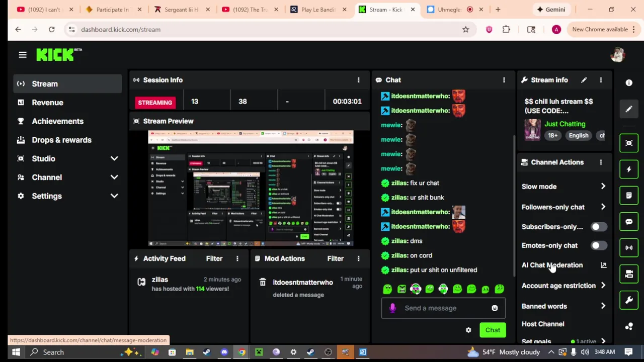Reload the dashboard page
644x362 pixels.
click(51, 30)
